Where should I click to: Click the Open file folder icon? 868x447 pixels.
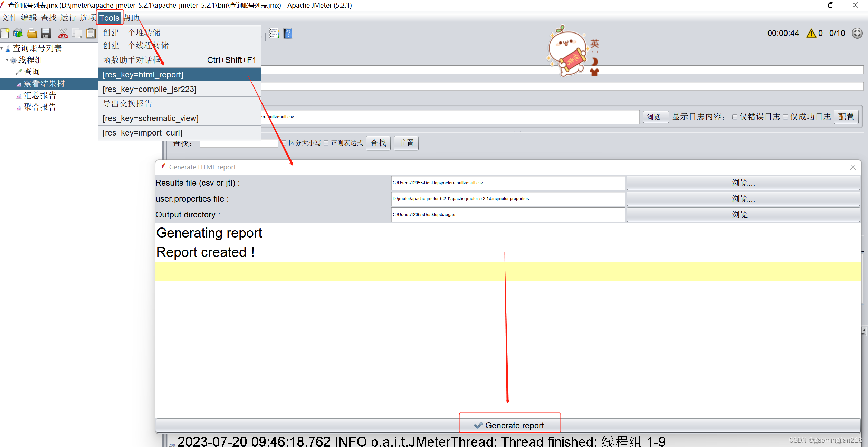(x=32, y=33)
